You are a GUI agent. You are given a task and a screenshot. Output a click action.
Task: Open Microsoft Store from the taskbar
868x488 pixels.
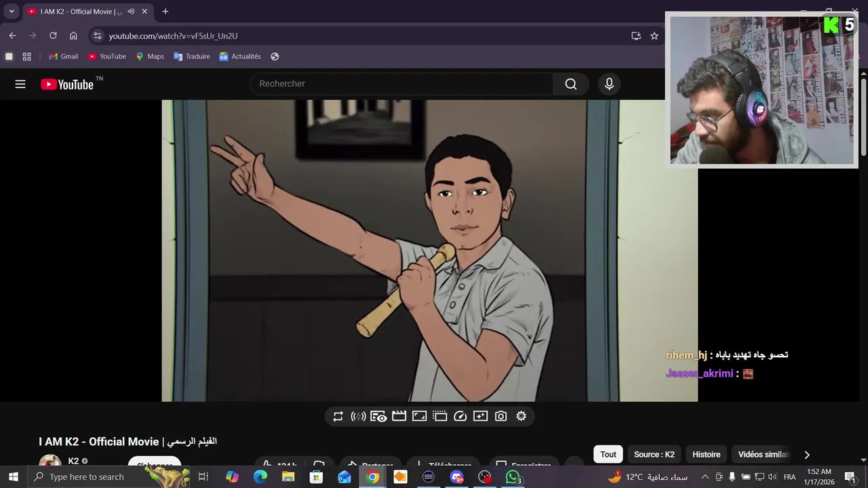[316, 477]
